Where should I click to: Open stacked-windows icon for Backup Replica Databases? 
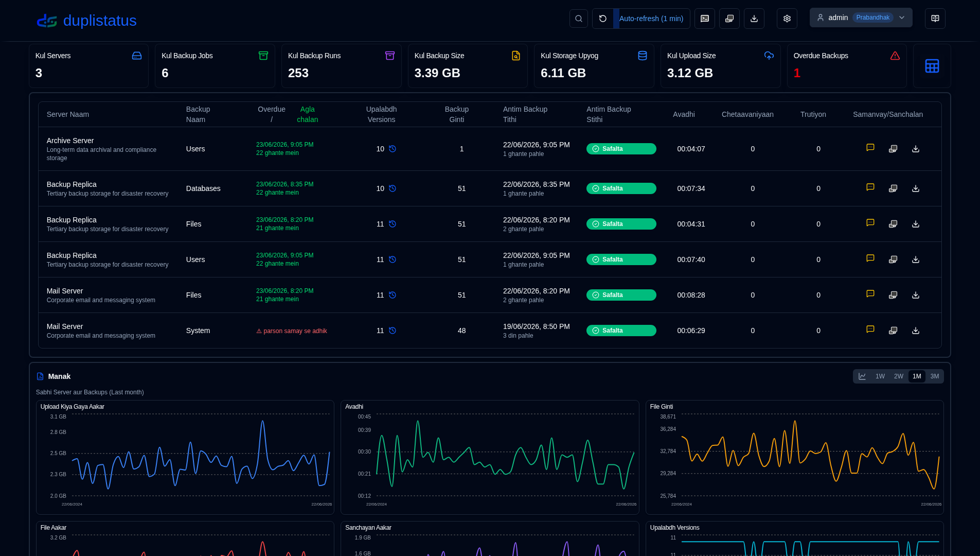(893, 188)
